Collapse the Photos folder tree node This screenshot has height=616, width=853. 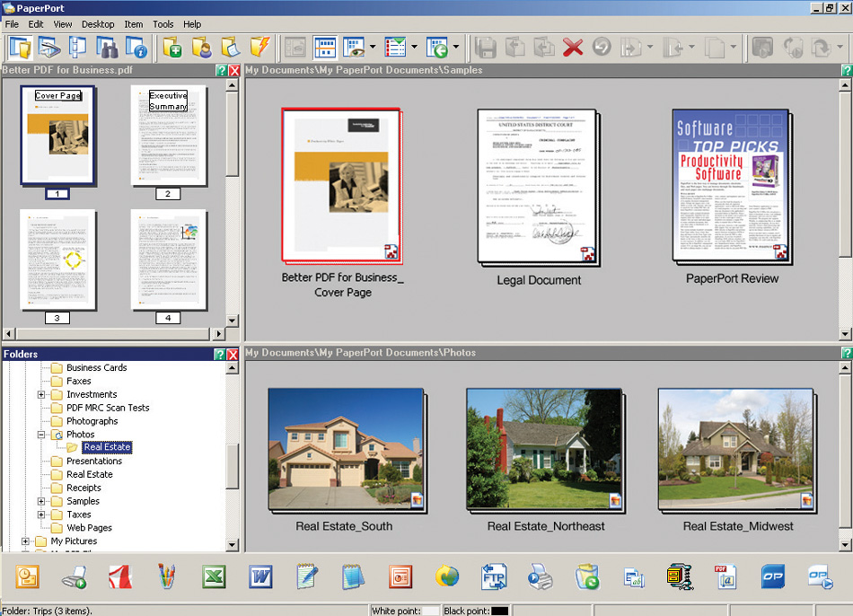point(41,435)
